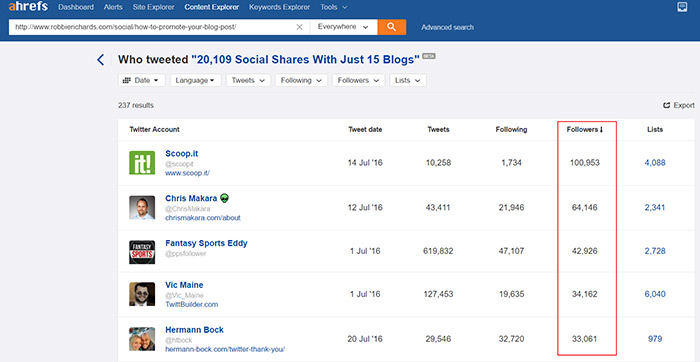Select the @scoopit handle

[179, 164]
